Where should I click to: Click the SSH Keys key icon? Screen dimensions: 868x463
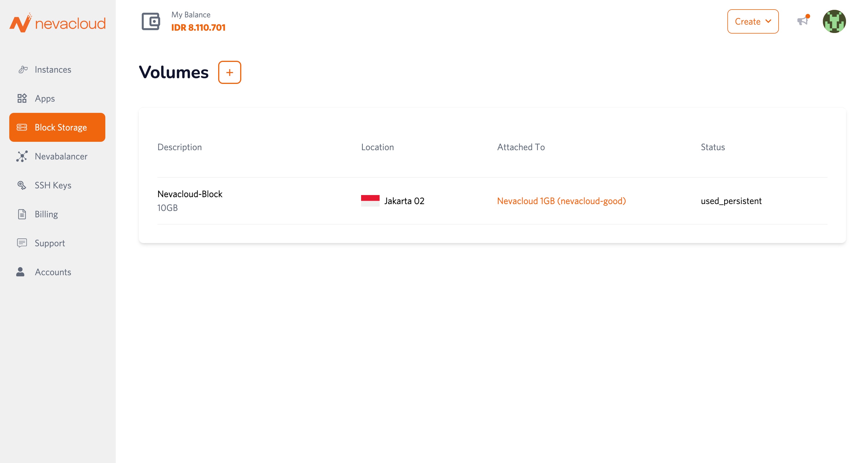tap(22, 185)
